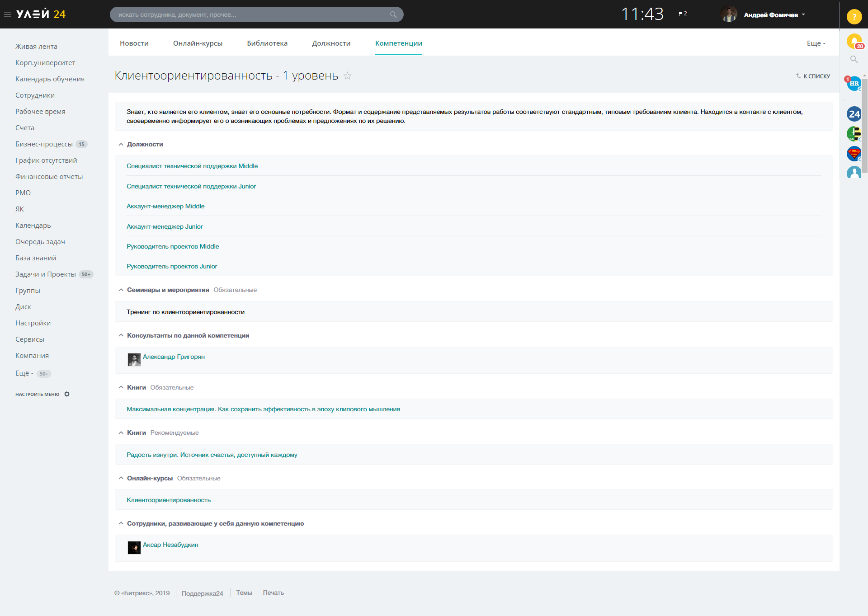The height and width of the screenshot is (616, 868).
Task: Collapse Консультанты по данной компетенции section
Action: point(121,335)
